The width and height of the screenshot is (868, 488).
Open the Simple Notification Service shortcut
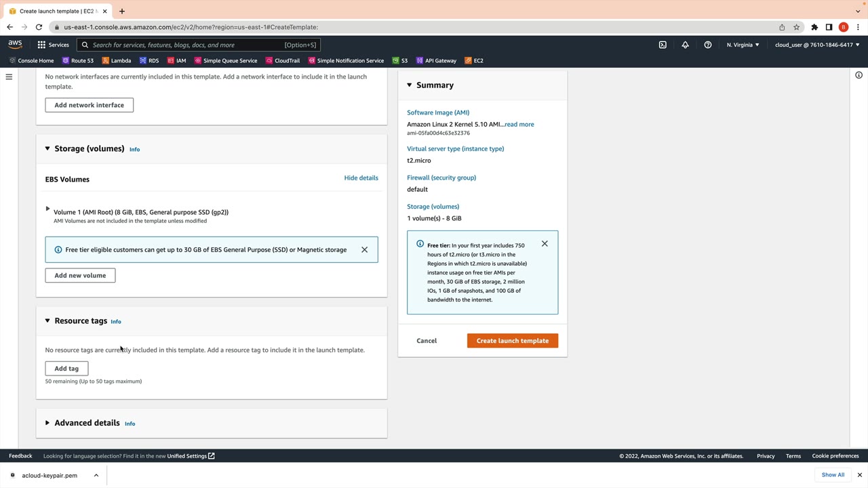(x=346, y=60)
